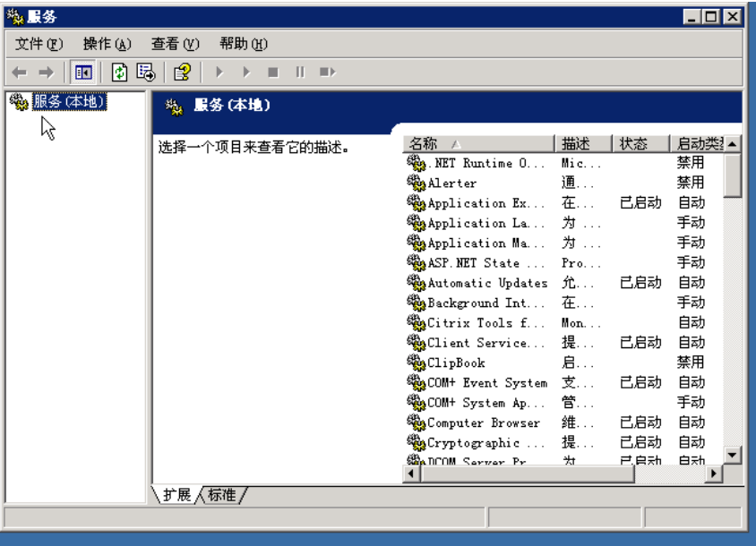Click the COM+ System Ap... icon
756x546 pixels.
(417, 403)
